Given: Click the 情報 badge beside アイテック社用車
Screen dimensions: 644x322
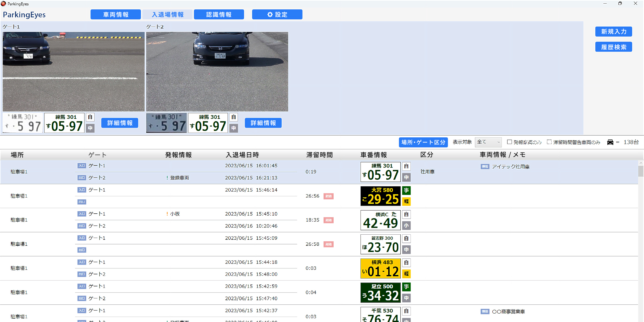Looking at the screenshot, I should pyautogui.click(x=485, y=167).
